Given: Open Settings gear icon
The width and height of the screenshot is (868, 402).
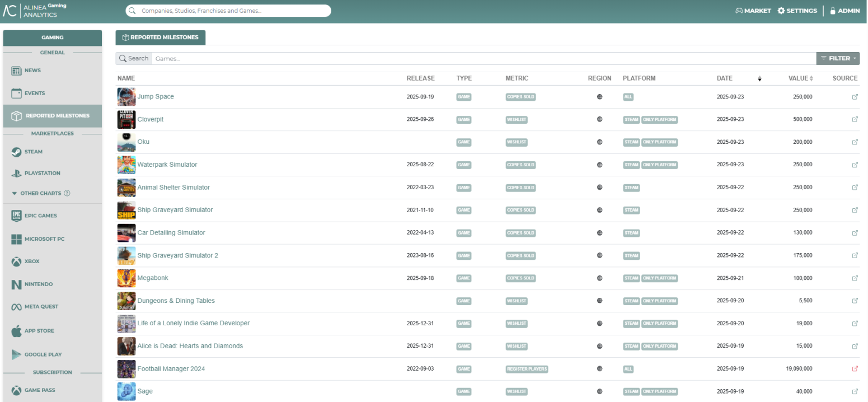Looking at the screenshot, I should (781, 11).
